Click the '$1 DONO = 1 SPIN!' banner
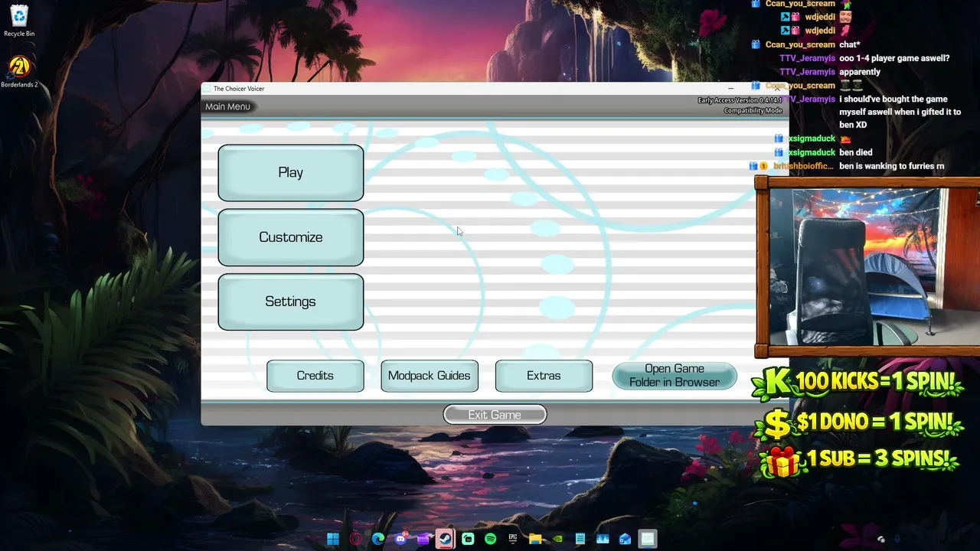 857,422
